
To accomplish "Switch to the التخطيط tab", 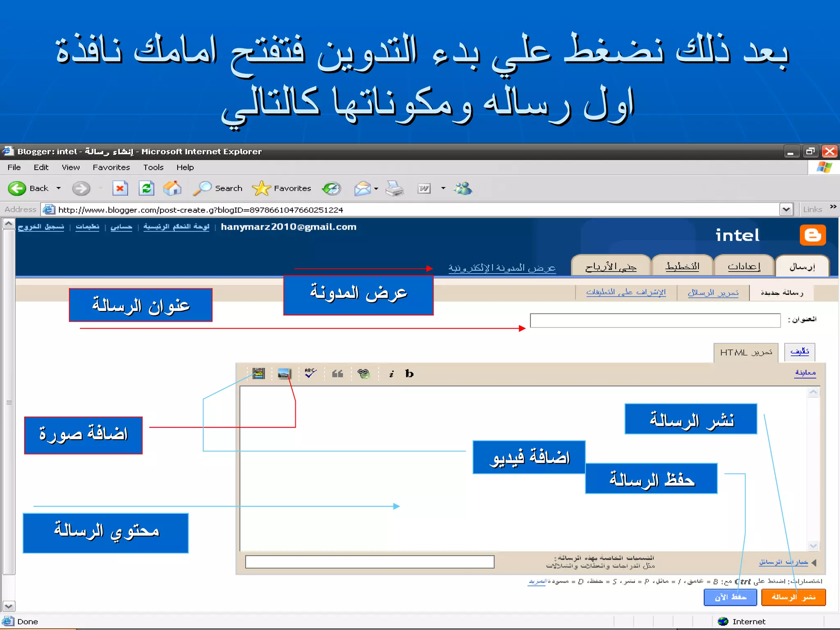I will coord(682,266).
